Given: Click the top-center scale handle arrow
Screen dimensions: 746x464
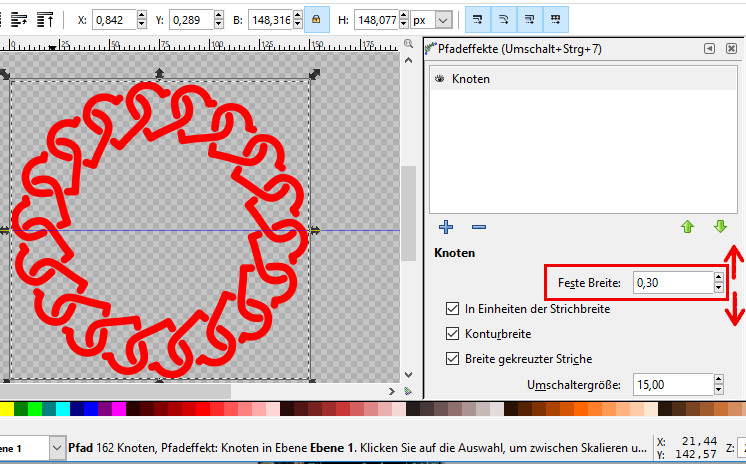Looking at the screenshot, I should point(159,73).
